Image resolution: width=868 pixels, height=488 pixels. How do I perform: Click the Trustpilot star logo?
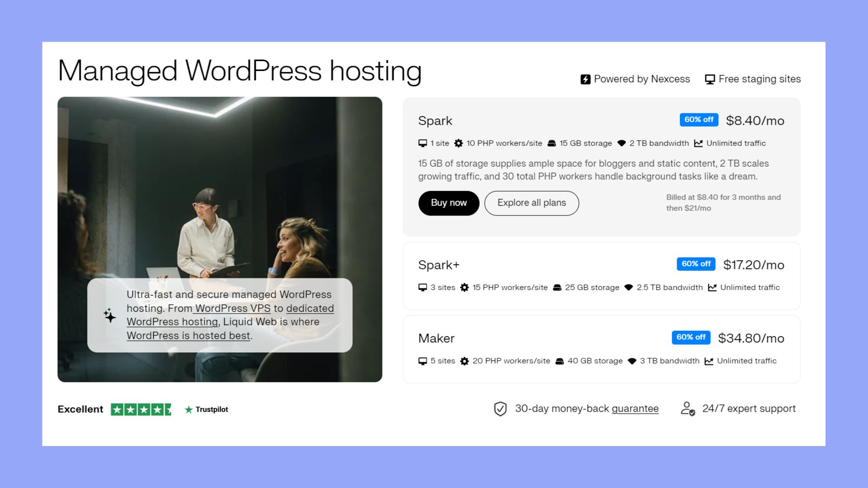188,409
